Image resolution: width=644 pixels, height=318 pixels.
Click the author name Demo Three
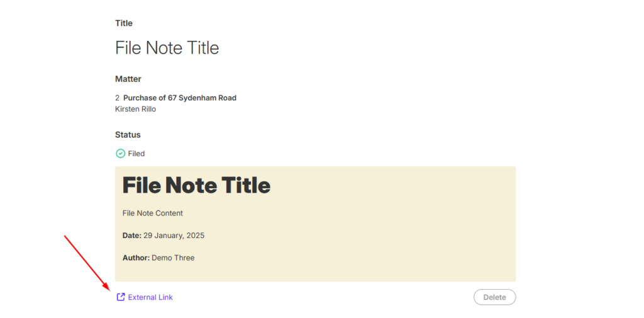pos(173,258)
